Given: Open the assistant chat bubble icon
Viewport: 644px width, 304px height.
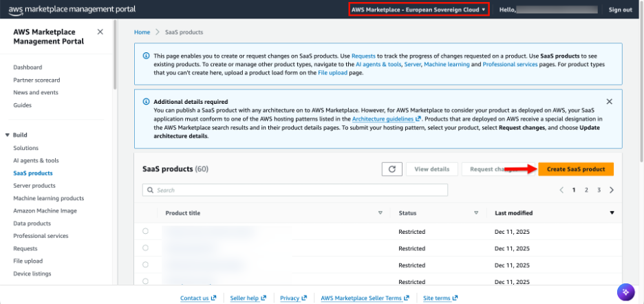Looking at the screenshot, I should [x=625, y=292].
